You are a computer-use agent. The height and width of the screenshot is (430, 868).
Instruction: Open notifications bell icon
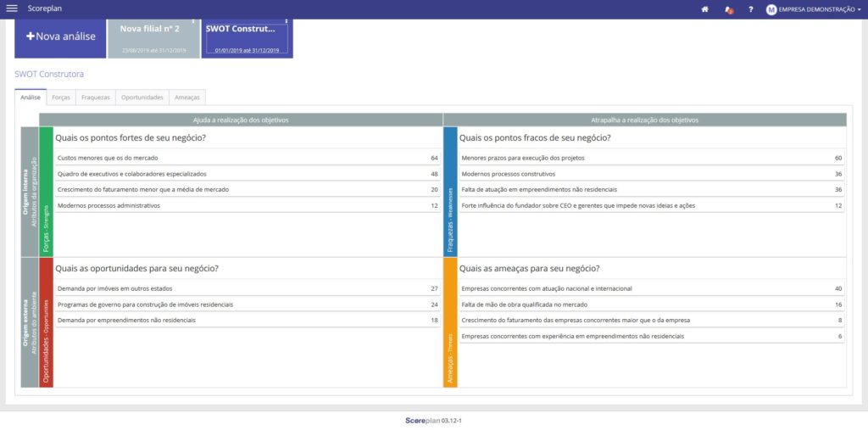point(728,9)
